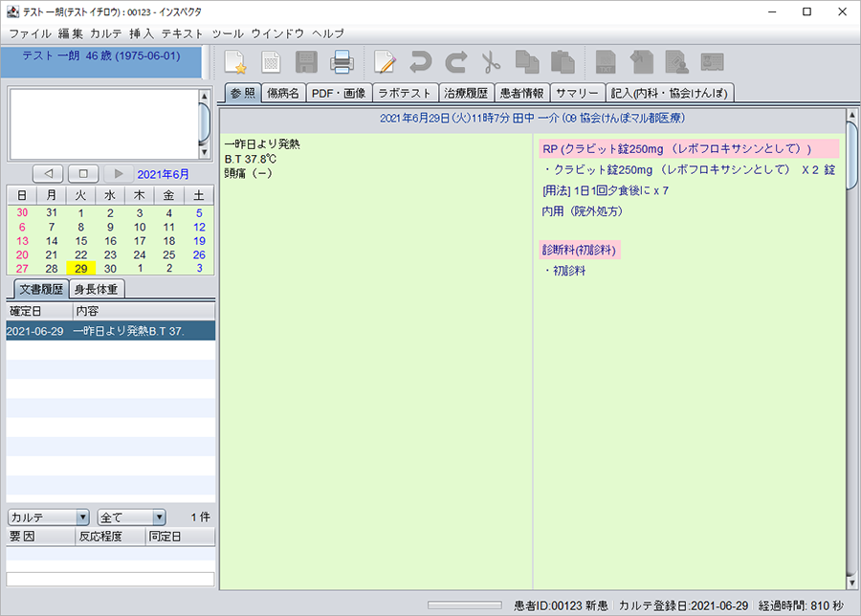Viewport: 861px width, 616px height.
Task: Expand the 全て period filter dropdown
Action: pyautogui.click(x=131, y=517)
